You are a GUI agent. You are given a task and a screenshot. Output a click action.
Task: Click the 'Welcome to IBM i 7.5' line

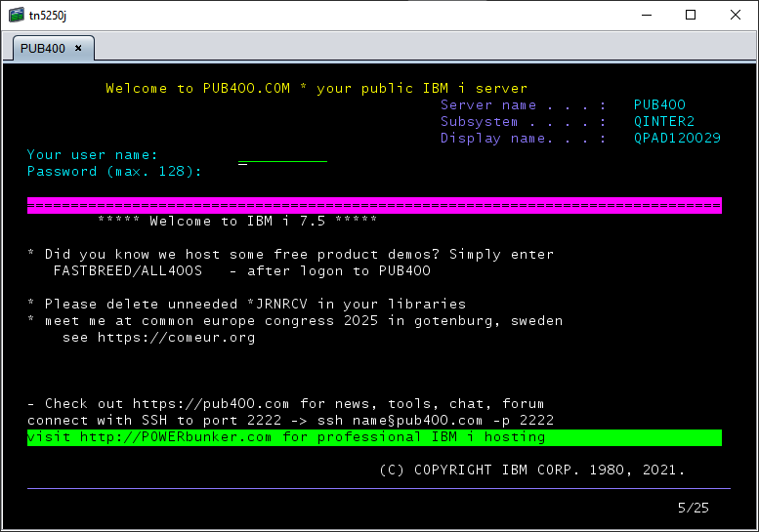point(237,221)
